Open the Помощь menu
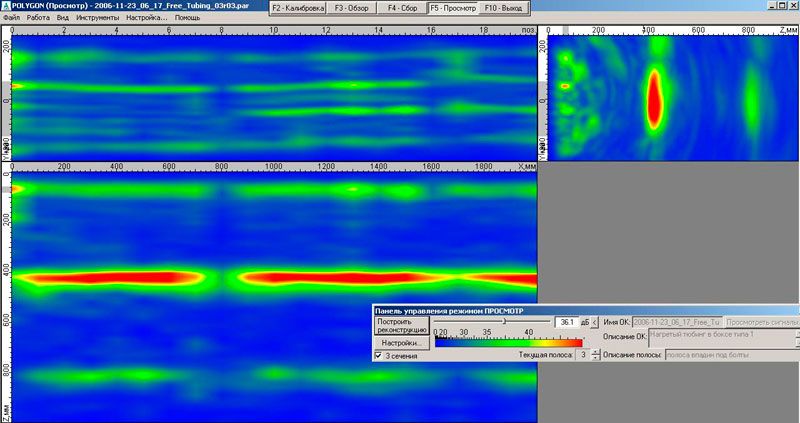 (x=187, y=17)
